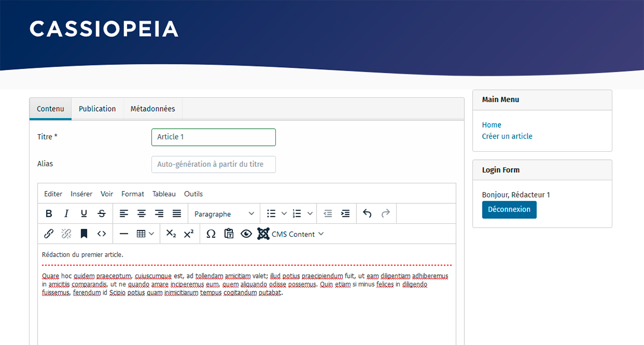Center align text
Image resolution: width=644 pixels, height=345 pixels.
point(142,214)
